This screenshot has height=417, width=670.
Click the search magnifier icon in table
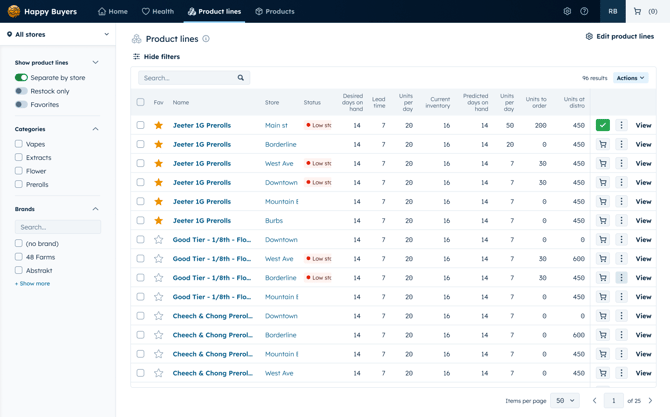click(240, 78)
